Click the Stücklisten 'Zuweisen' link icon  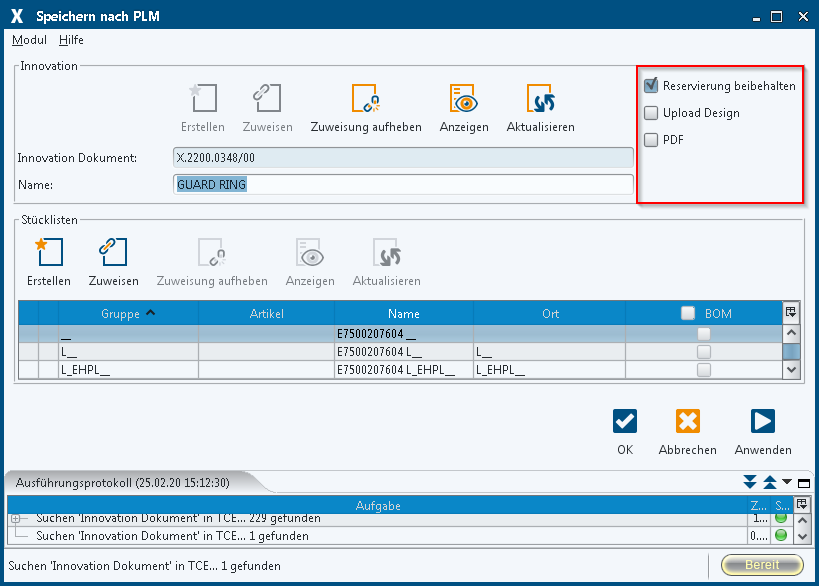pyautogui.click(x=113, y=252)
